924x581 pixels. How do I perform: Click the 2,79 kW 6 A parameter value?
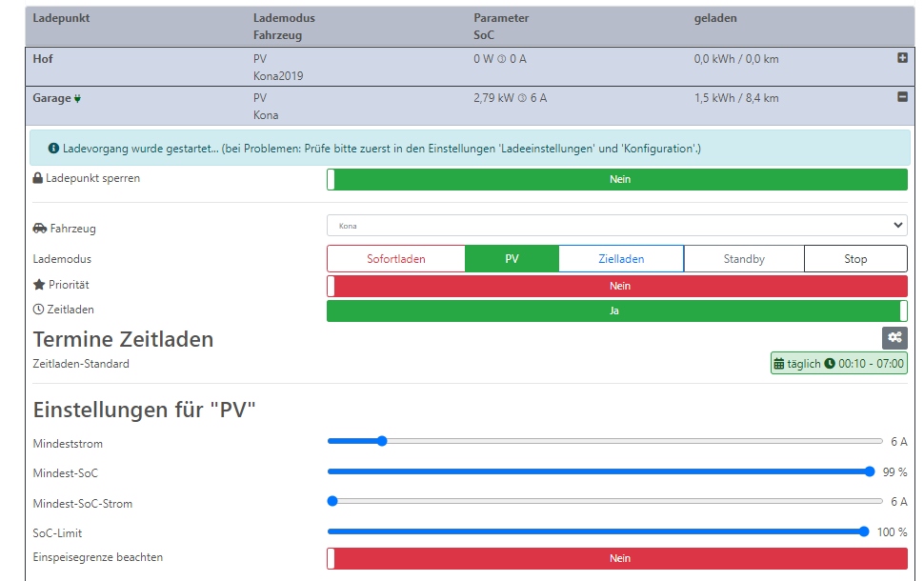(x=511, y=98)
